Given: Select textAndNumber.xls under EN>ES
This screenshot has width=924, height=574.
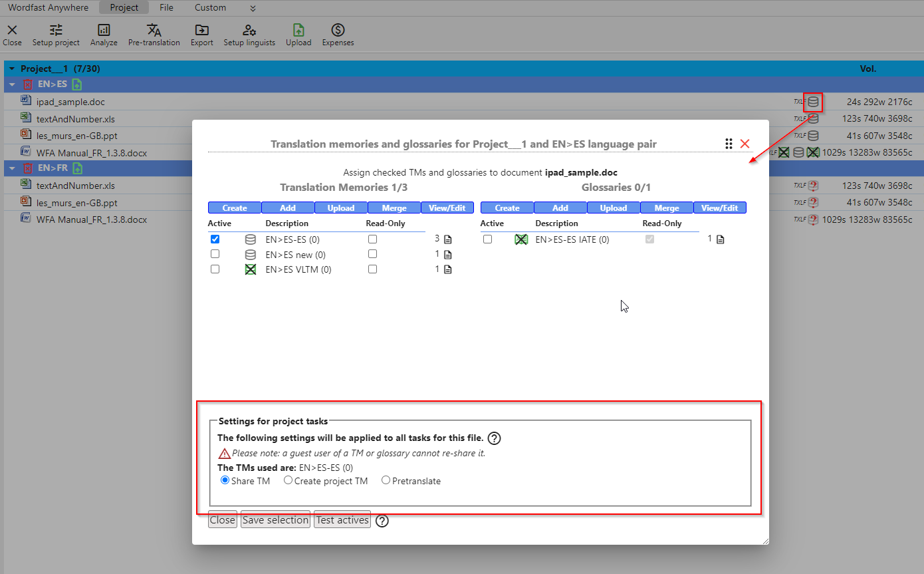Looking at the screenshot, I should click(x=75, y=119).
